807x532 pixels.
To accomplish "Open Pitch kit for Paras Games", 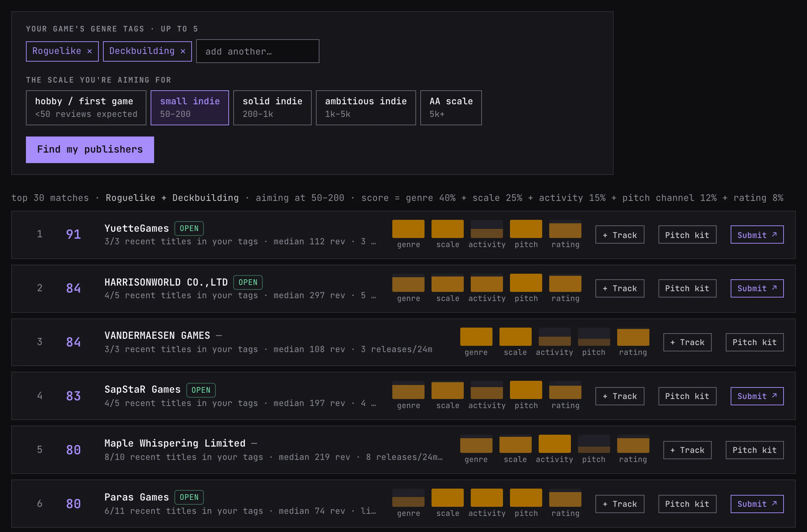I will [x=687, y=504].
